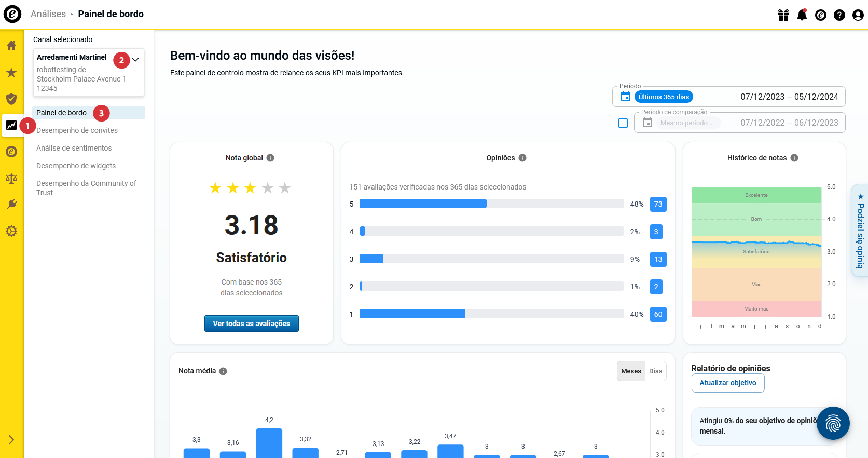Open the fingerprint floating button
The width and height of the screenshot is (868, 458).
tap(833, 423)
